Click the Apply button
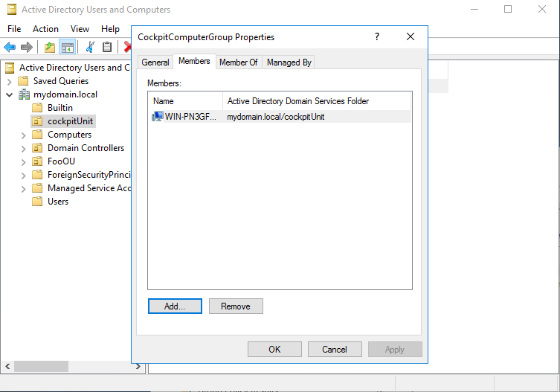The image size is (560, 392). point(395,349)
